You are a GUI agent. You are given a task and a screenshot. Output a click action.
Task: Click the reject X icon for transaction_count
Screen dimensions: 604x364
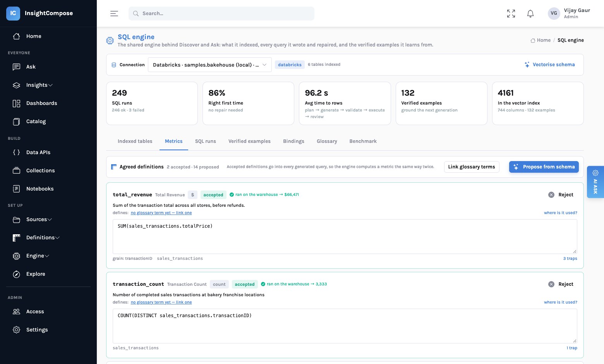[551, 284]
